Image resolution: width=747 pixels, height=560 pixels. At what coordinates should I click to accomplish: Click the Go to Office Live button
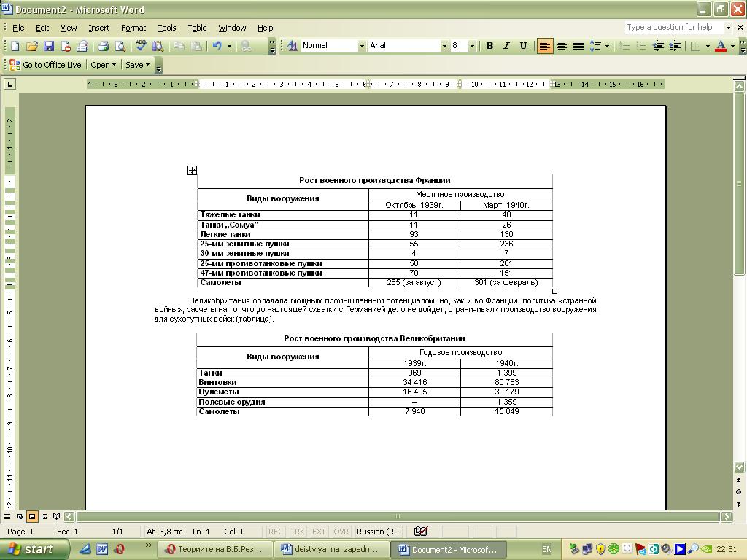click(45, 65)
